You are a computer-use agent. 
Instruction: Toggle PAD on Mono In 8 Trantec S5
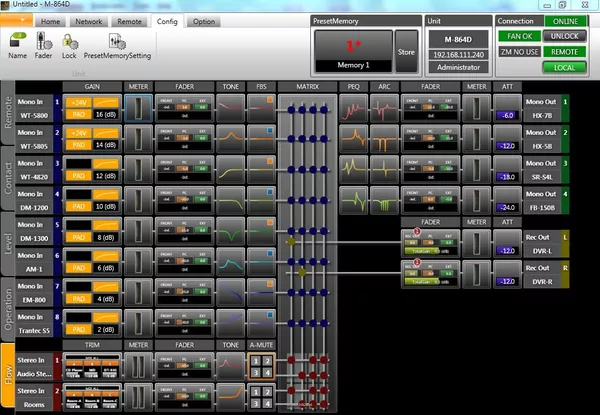78,330
